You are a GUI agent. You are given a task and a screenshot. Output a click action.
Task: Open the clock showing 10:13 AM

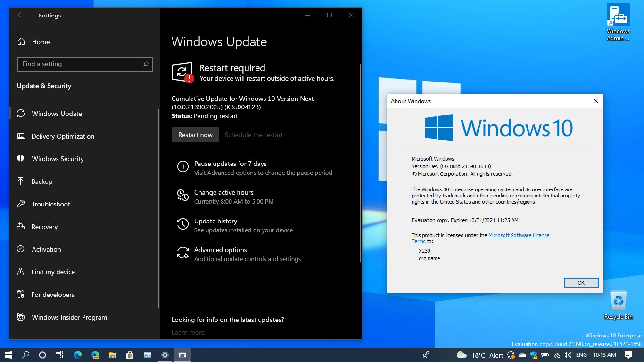click(x=604, y=355)
